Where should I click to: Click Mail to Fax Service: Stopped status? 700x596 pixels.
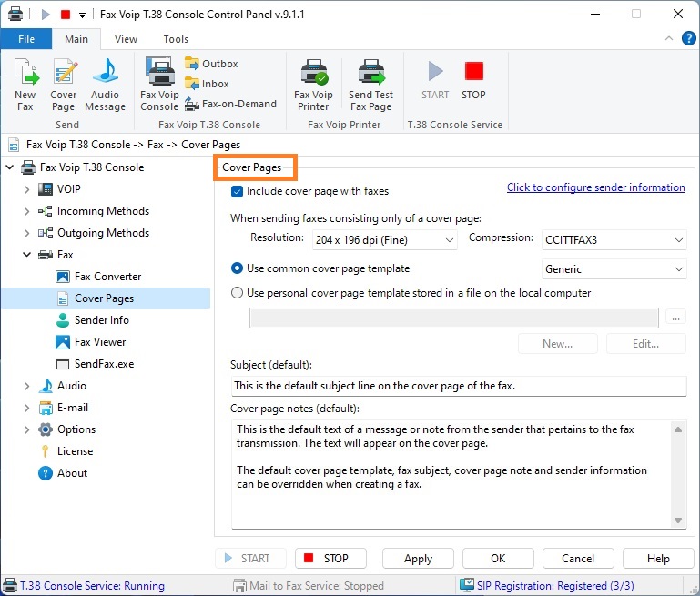coord(309,585)
